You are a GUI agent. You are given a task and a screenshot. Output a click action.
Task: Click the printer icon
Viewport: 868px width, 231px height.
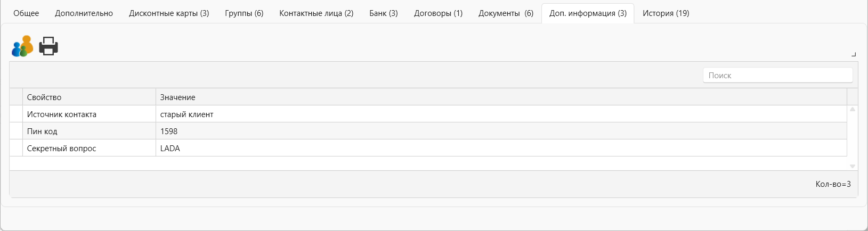pyautogui.click(x=48, y=46)
